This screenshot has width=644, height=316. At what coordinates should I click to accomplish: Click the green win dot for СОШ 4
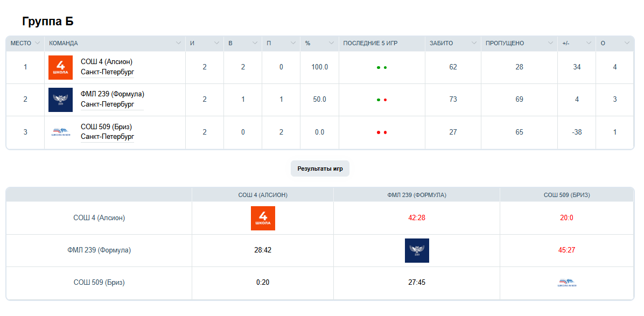pyautogui.click(x=379, y=68)
